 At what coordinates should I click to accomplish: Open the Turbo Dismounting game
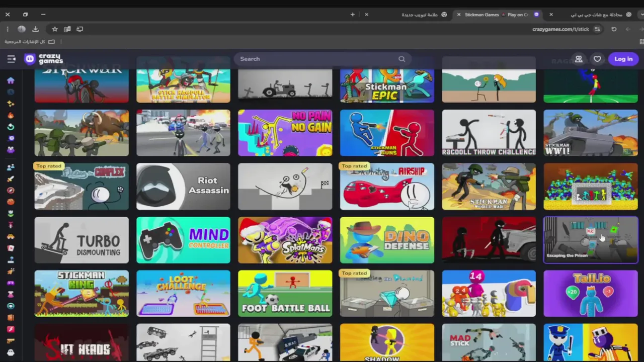click(x=82, y=240)
